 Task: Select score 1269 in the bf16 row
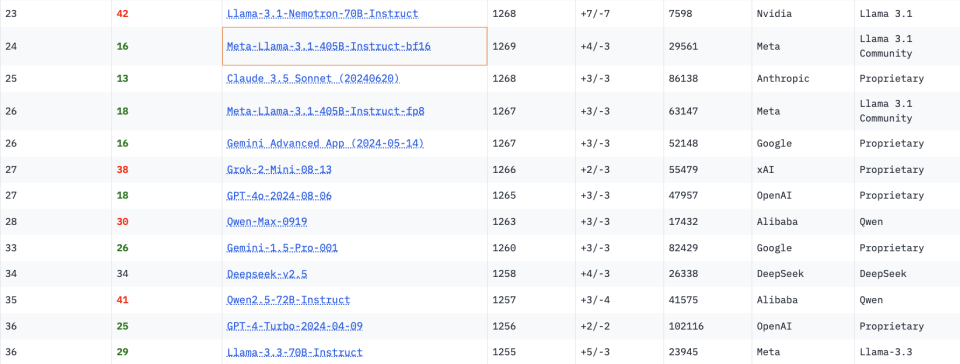[504, 46]
